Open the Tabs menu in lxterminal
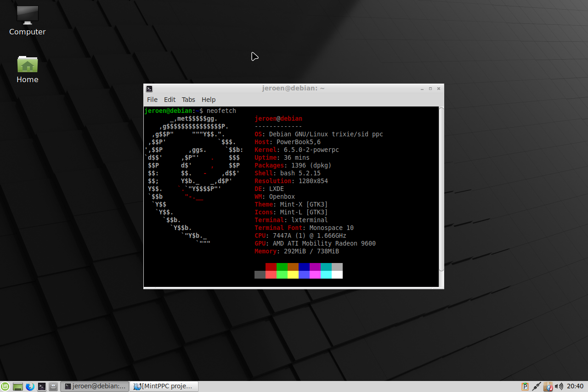 click(x=188, y=100)
